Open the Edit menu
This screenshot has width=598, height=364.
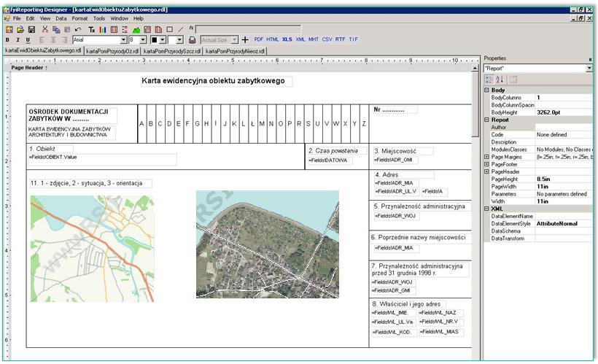pos(30,18)
